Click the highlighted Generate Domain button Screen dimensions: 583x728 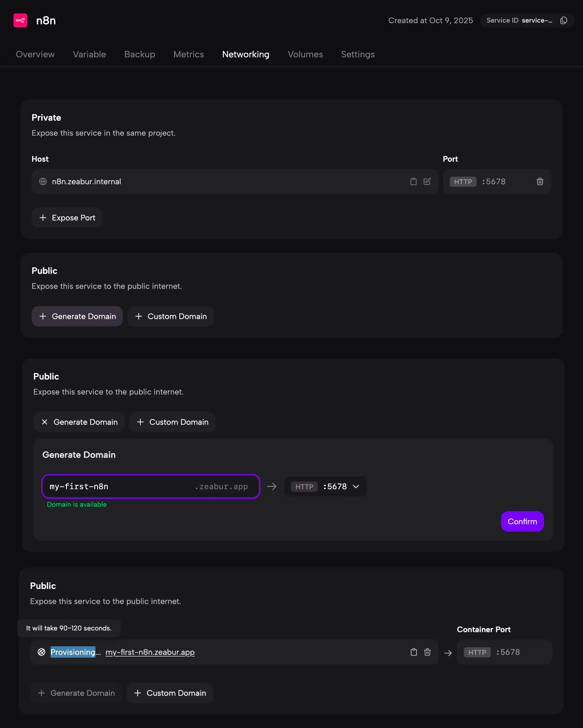click(x=77, y=317)
